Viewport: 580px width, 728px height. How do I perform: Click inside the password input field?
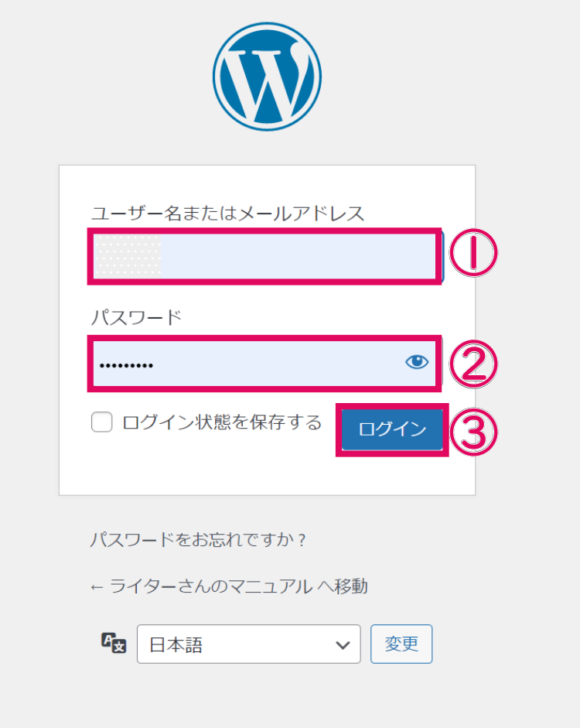point(247,363)
